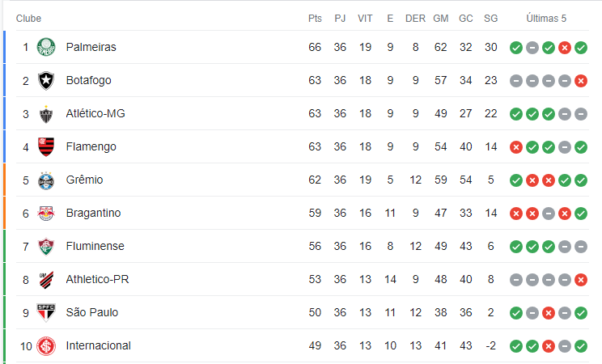Click the Botafogo star shield logo
The image size is (602, 364).
pyautogui.click(x=46, y=81)
